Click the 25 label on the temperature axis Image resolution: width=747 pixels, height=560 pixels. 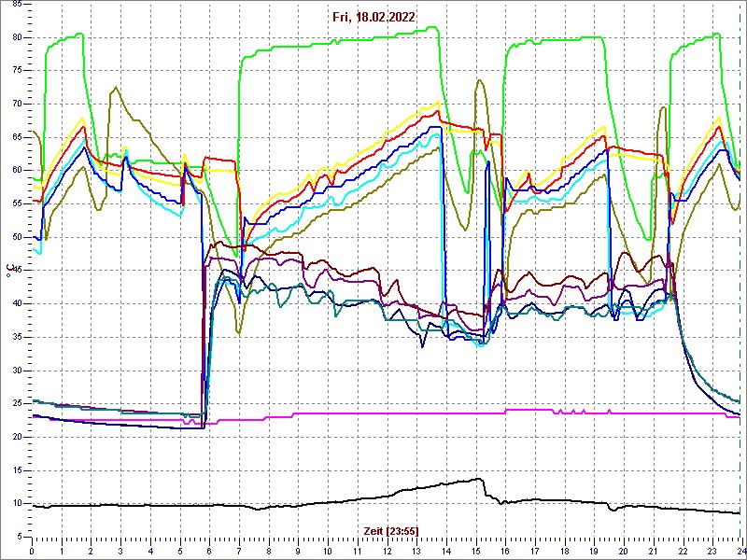(16, 404)
